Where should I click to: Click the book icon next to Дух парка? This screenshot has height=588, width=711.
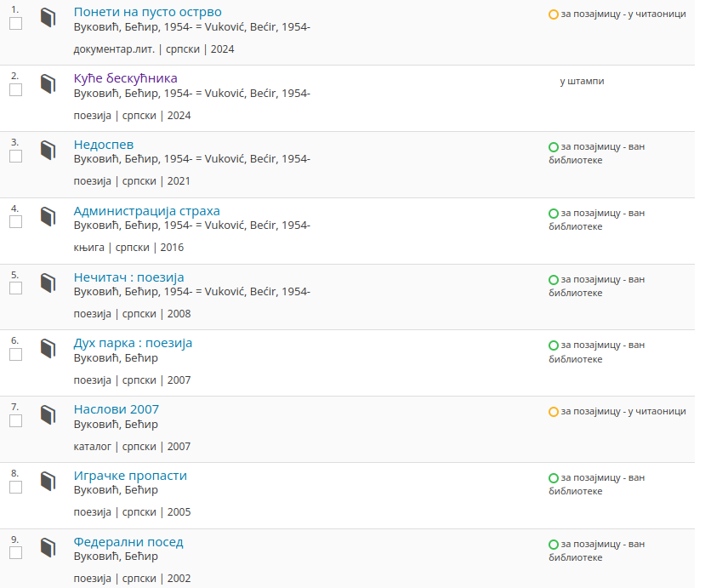pyautogui.click(x=48, y=349)
